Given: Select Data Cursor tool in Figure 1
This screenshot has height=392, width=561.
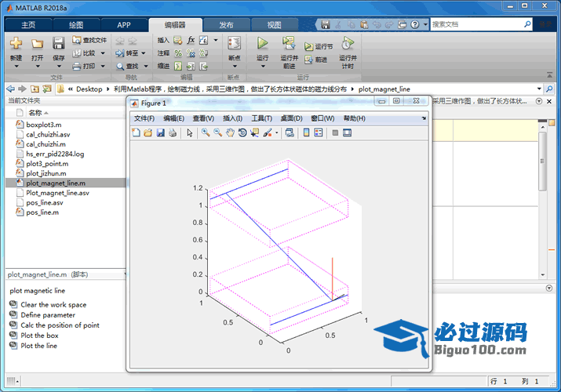Looking at the screenshot, I should pyautogui.click(x=254, y=132).
